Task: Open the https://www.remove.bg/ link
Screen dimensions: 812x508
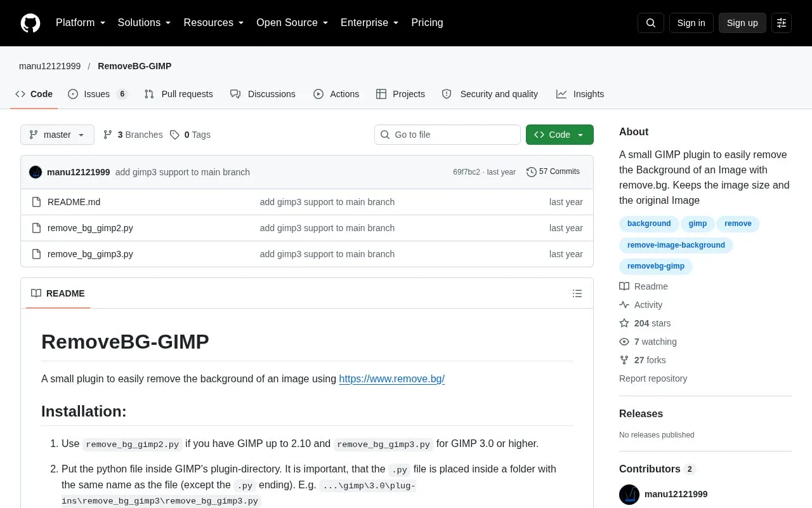Action: (x=391, y=379)
